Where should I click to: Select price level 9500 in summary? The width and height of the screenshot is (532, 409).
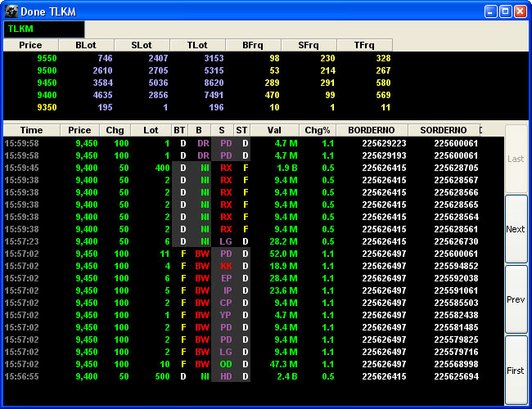(47, 70)
